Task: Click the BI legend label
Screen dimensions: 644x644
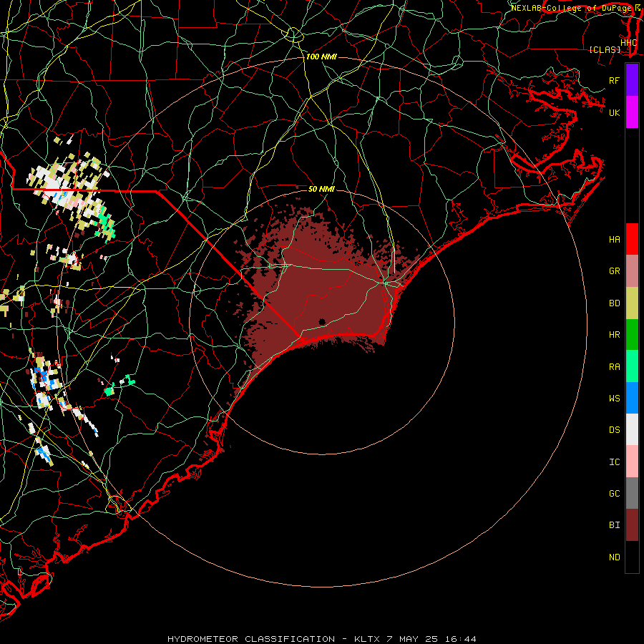Action: (x=614, y=525)
